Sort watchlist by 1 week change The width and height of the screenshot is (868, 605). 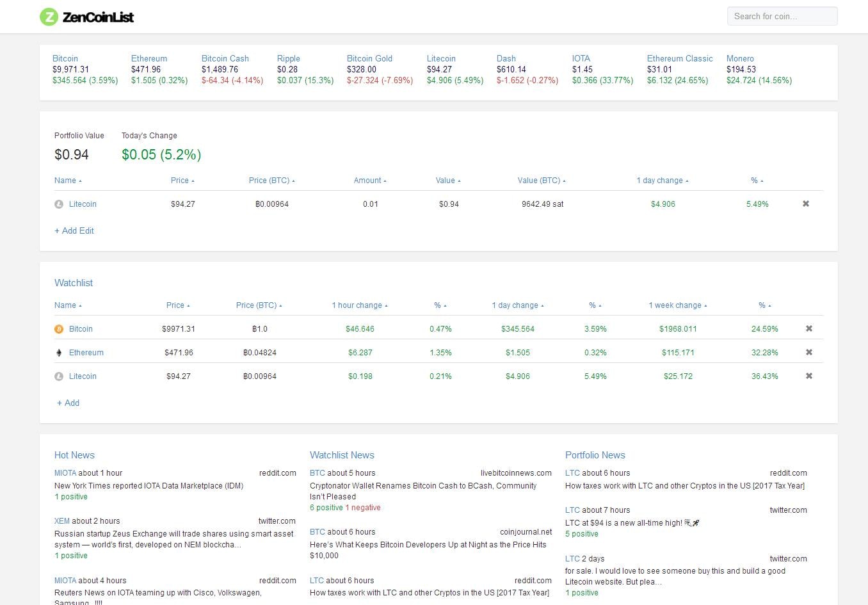click(x=678, y=305)
